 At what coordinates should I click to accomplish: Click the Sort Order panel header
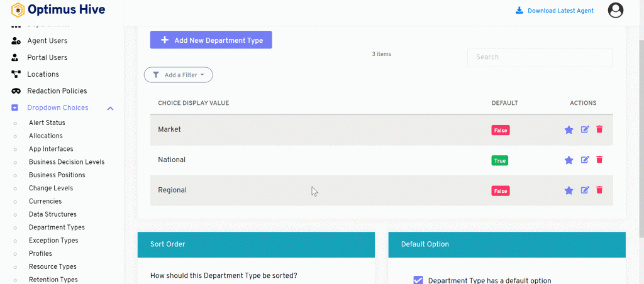click(x=257, y=244)
